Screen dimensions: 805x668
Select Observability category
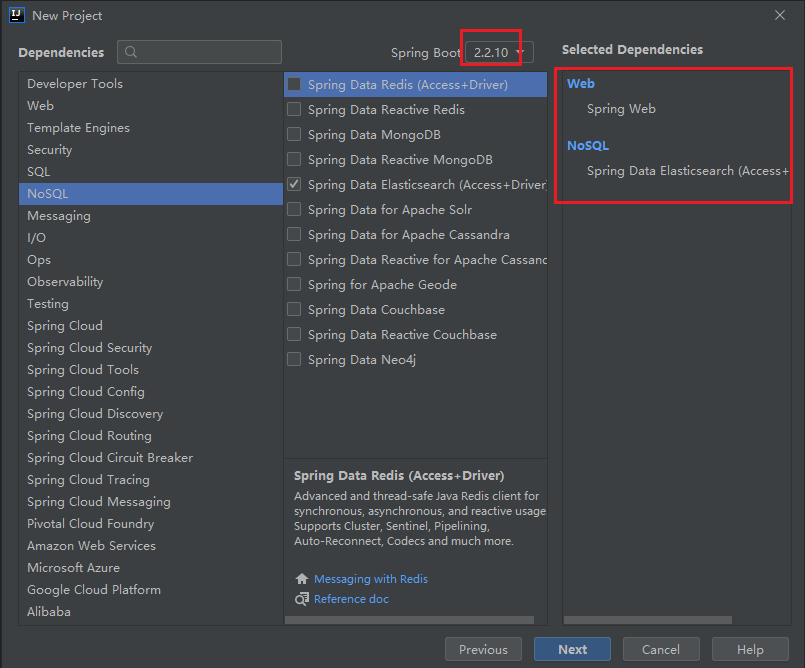151,282
